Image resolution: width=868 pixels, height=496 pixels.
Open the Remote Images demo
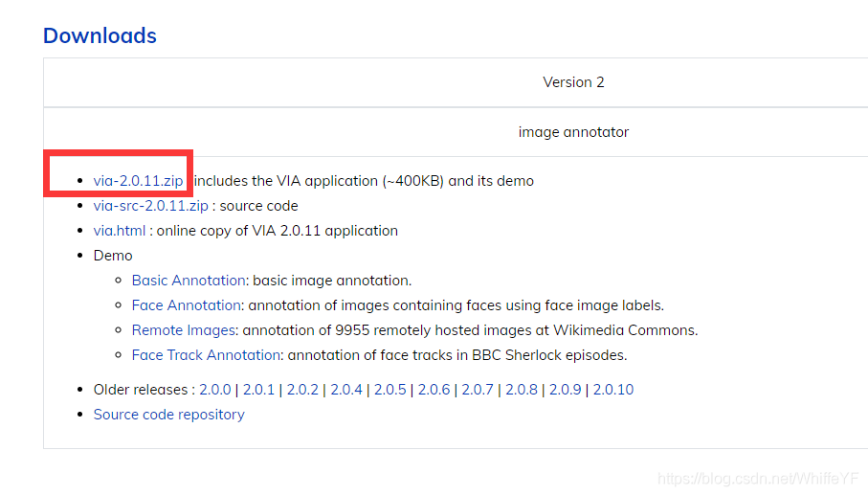click(x=184, y=330)
